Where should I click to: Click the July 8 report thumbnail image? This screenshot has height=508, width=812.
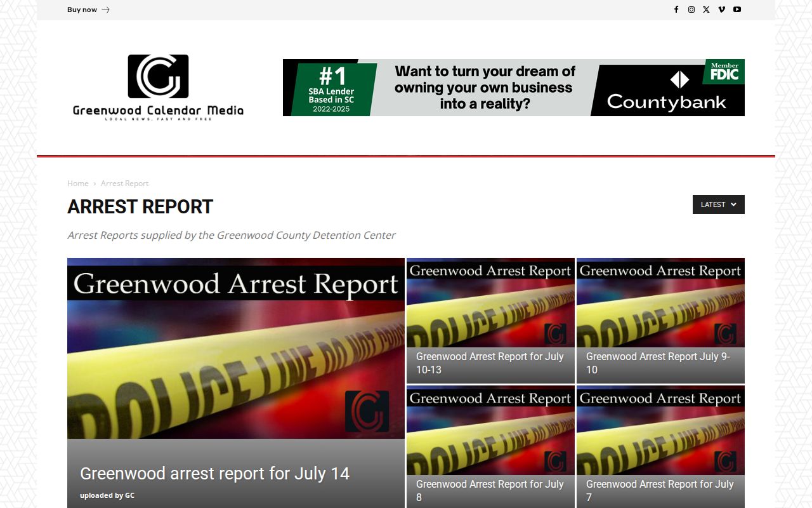490,430
